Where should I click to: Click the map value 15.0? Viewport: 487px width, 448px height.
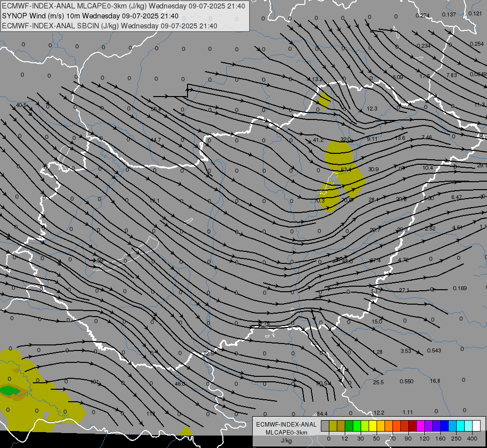click(x=377, y=322)
